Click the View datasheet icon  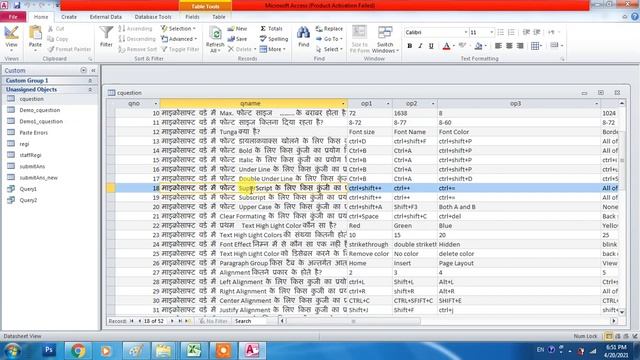point(11,33)
